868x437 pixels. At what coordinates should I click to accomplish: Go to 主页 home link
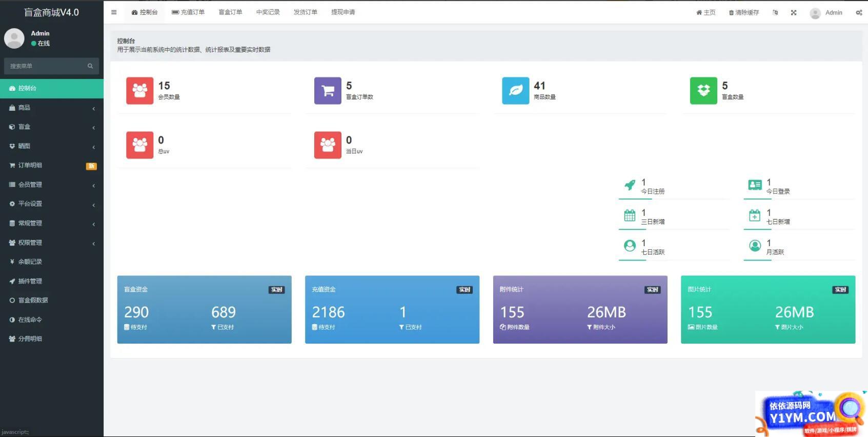pyautogui.click(x=706, y=13)
